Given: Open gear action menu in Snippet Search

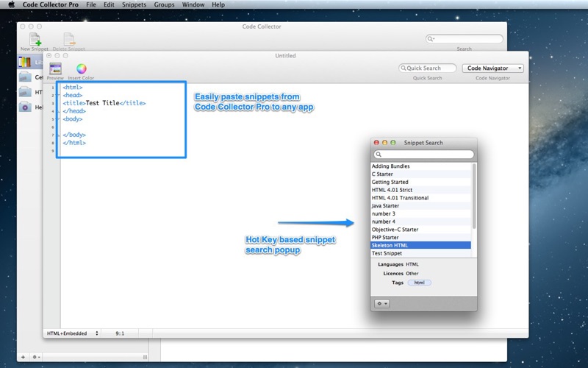Looking at the screenshot, I should [x=382, y=302].
